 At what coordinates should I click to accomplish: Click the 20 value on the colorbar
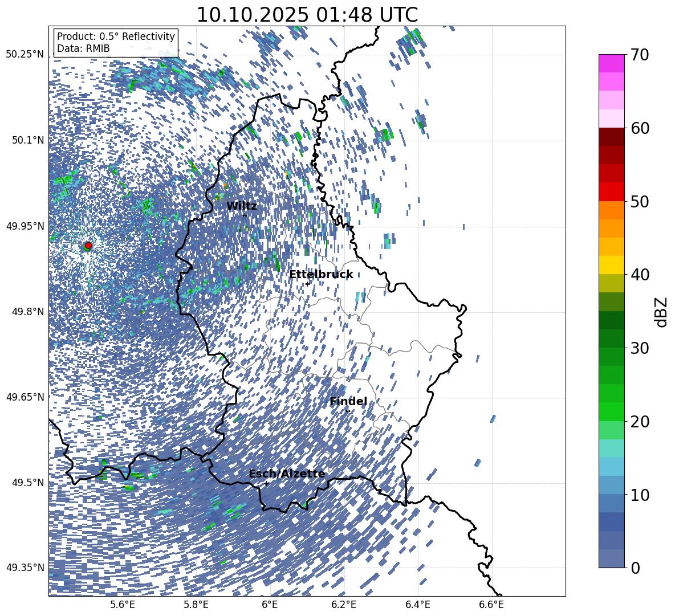click(x=640, y=421)
